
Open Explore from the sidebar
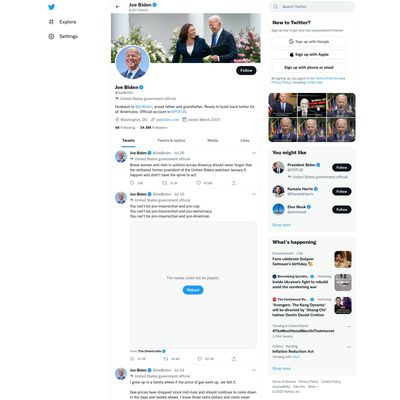coord(63,22)
